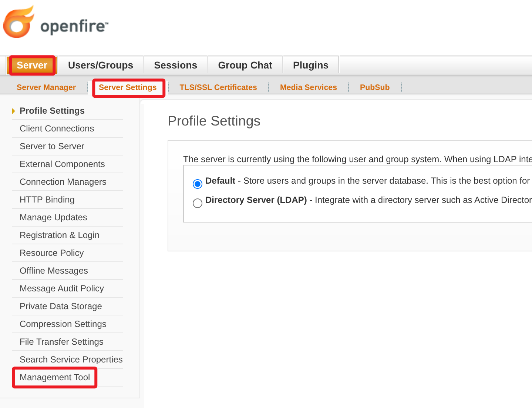Open the Server Manager submenu

point(46,87)
